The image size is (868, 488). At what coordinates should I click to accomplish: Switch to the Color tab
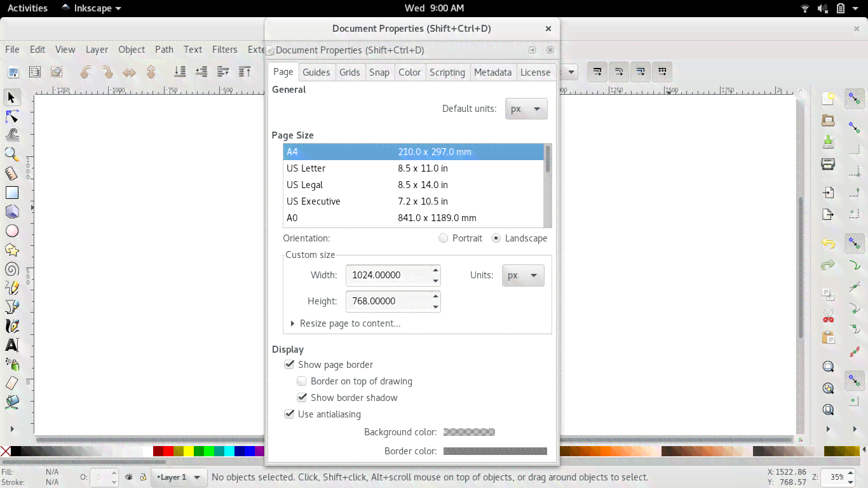pyautogui.click(x=410, y=72)
